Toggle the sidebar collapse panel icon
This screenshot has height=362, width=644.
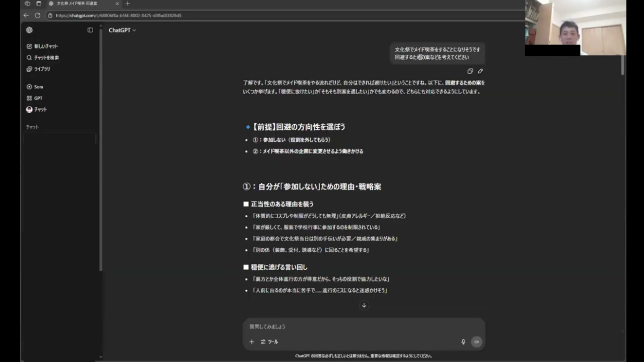(90, 30)
